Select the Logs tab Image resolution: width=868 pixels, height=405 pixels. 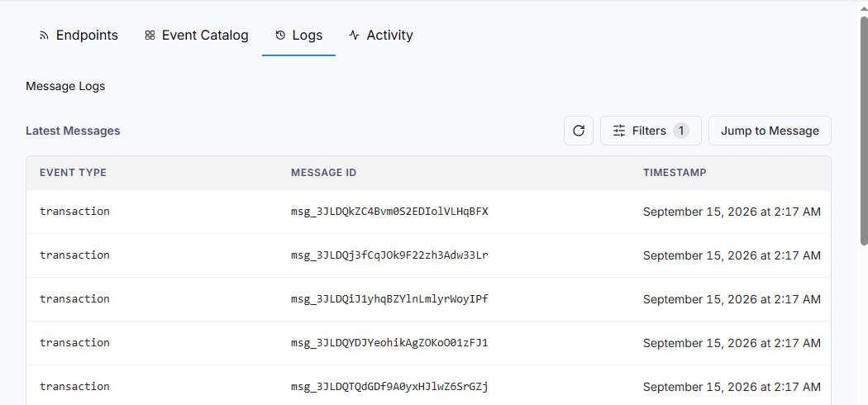[x=299, y=36]
